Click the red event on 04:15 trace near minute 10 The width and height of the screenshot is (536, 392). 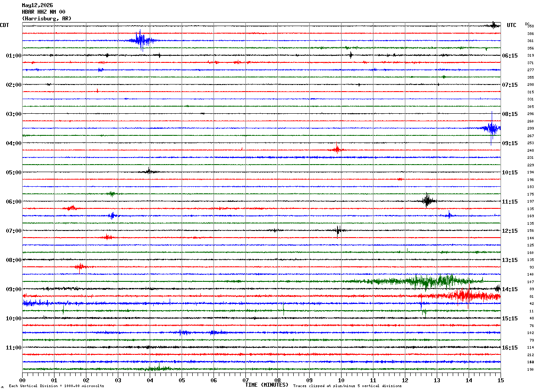[x=337, y=150]
